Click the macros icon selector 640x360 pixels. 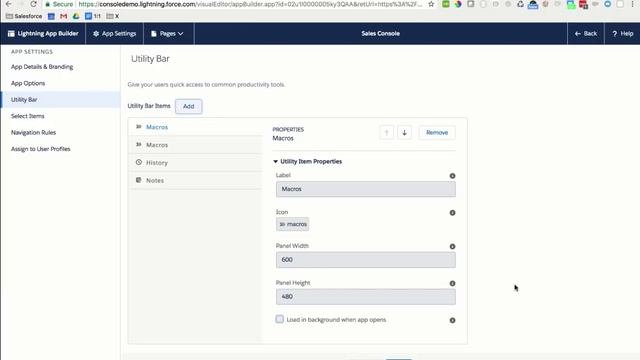(x=293, y=224)
